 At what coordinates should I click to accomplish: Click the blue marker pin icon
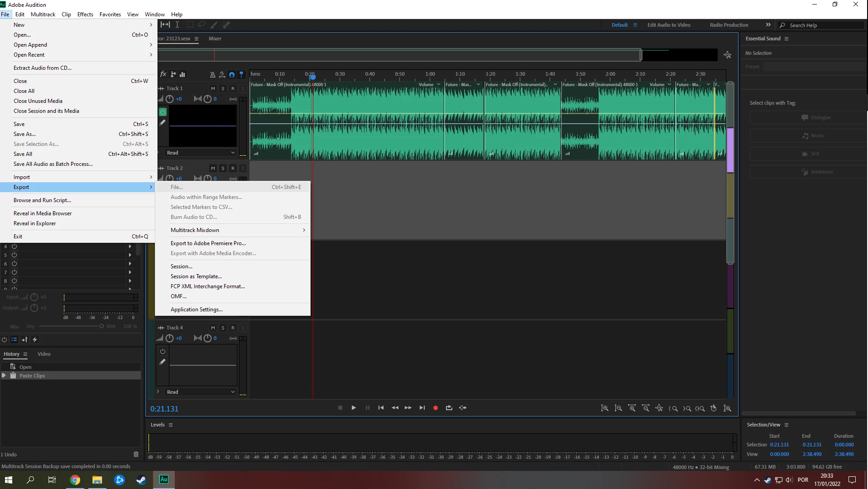point(241,74)
